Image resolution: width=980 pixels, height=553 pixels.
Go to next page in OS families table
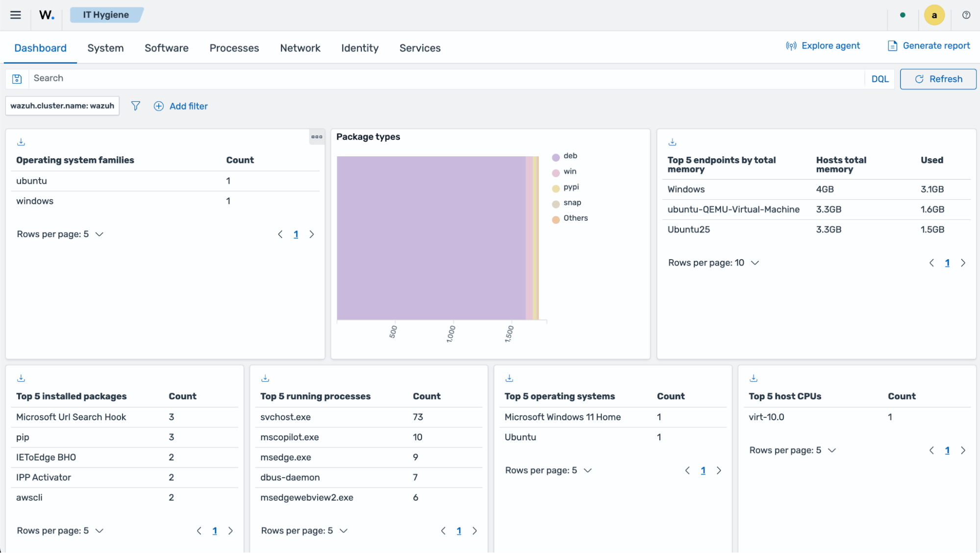tap(312, 234)
